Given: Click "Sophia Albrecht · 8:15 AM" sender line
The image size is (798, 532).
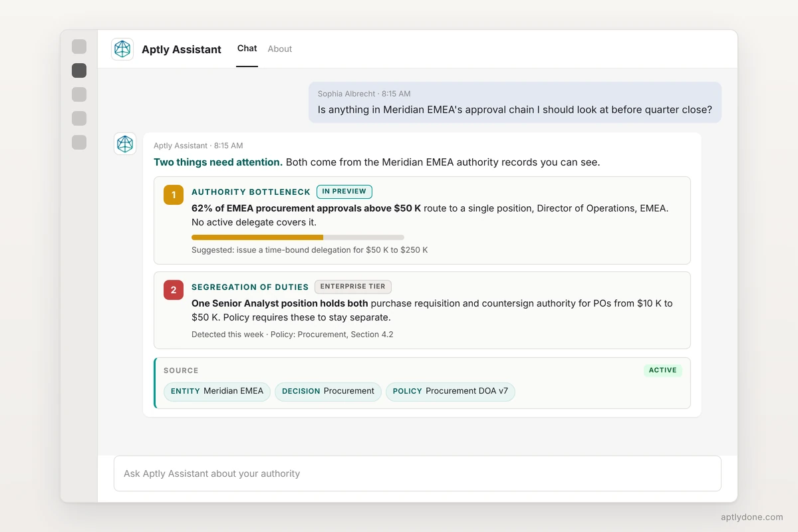Looking at the screenshot, I should click(364, 94).
